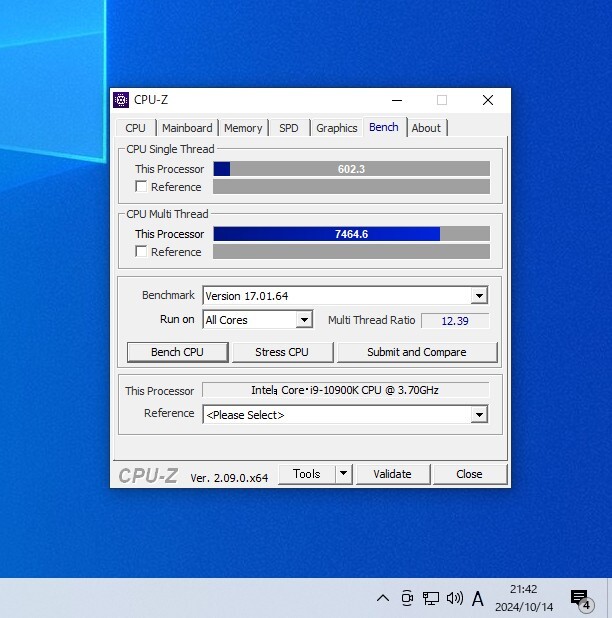Image resolution: width=612 pixels, height=618 pixels.
Task: Switch to the SPD tab
Action: pos(289,128)
